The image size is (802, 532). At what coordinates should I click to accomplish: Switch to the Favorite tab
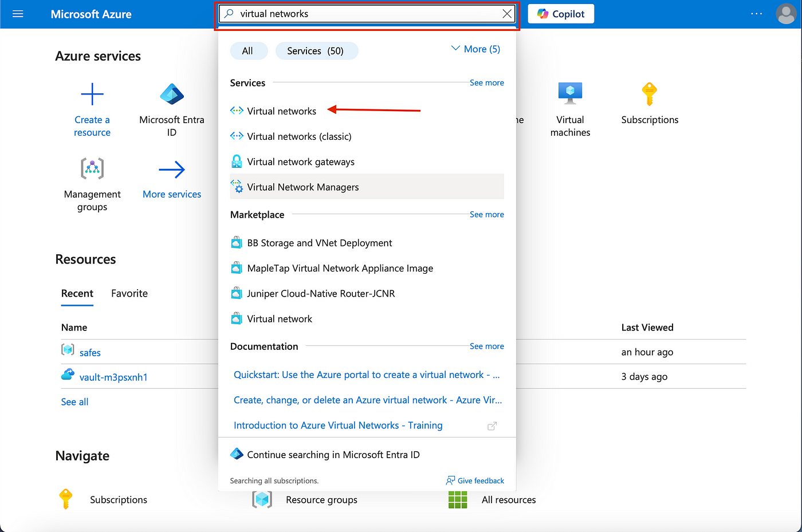[x=129, y=293]
